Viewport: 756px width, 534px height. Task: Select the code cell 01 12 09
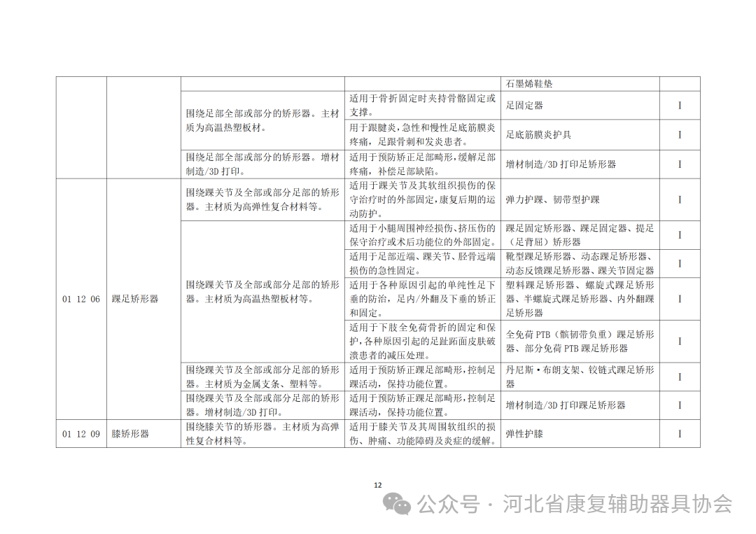(80, 434)
